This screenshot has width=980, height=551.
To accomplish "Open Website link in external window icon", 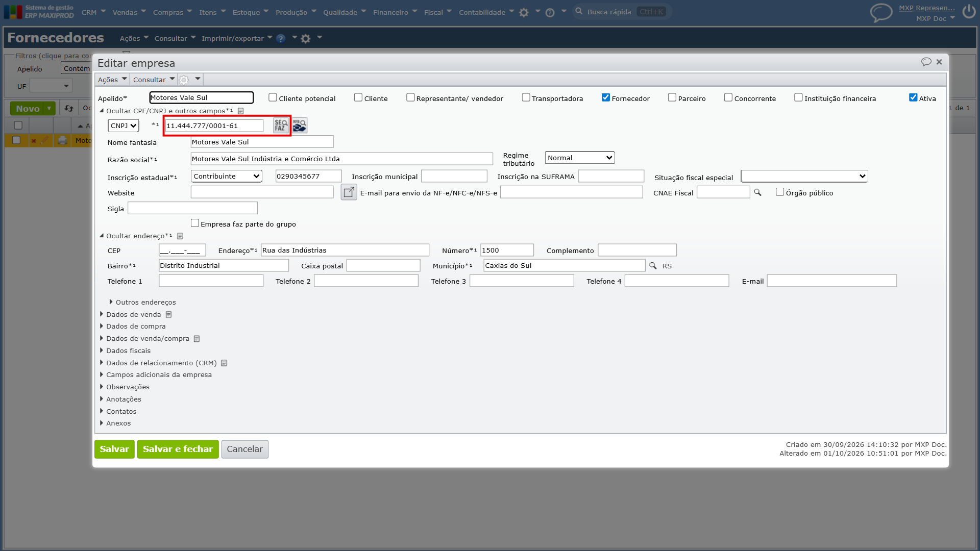I will point(349,192).
